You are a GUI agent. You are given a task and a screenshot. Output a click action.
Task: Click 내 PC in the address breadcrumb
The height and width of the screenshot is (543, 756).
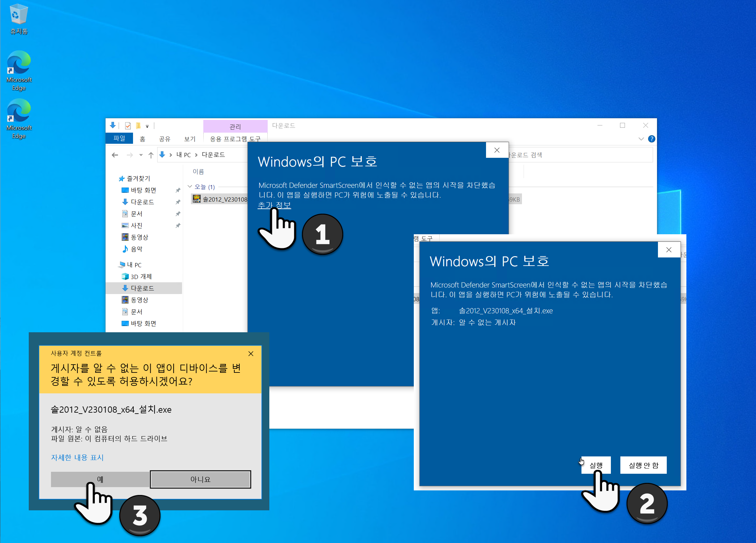tap(183, 155)
